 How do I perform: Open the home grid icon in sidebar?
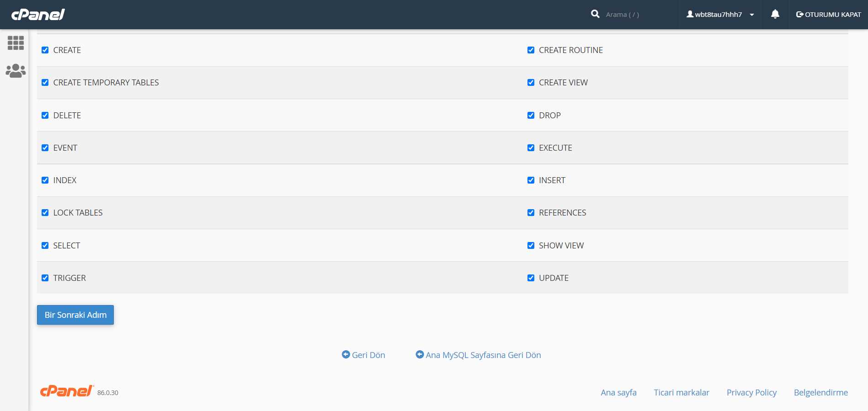click(16, 43)
